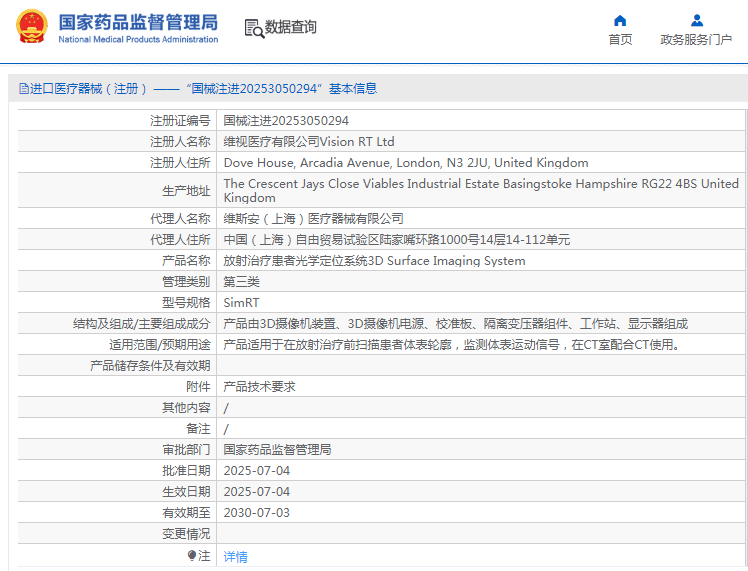This screenshot has width=748, height=571.
Task: Click agent name 维斯安（上海）医疗器械有限公司
Action: click(313, 218)
